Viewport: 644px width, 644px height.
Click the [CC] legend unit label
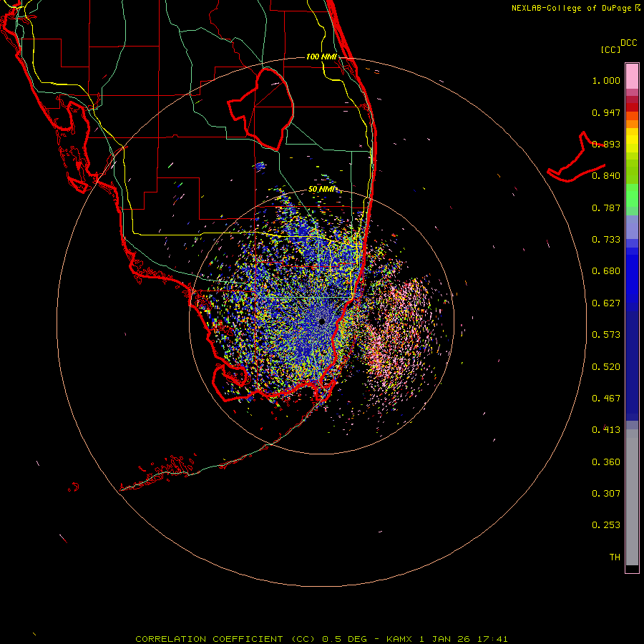tap(610, 49)
